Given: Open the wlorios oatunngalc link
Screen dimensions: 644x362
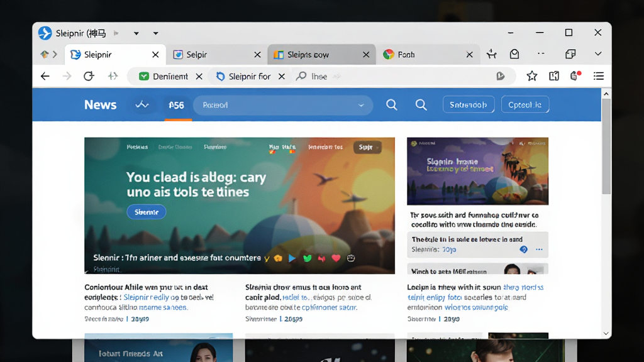Looking at the screenshot, I should point(477,307).
